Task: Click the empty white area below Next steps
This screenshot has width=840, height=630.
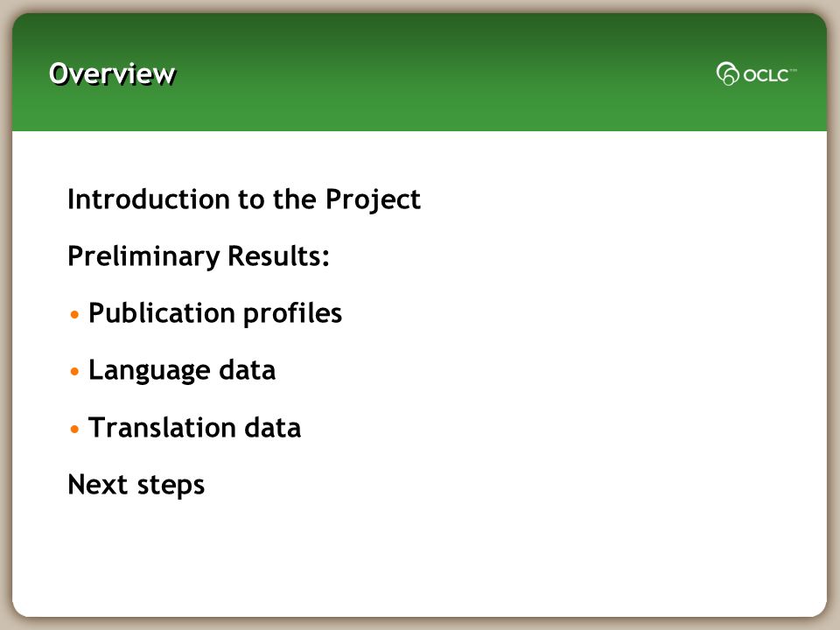Action: pyautogui.click(x=419, y=557)
